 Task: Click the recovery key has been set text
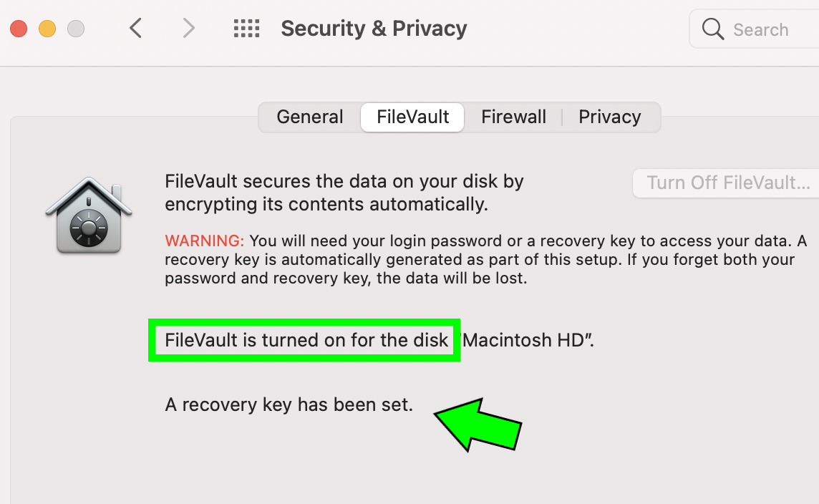[289, 404]
